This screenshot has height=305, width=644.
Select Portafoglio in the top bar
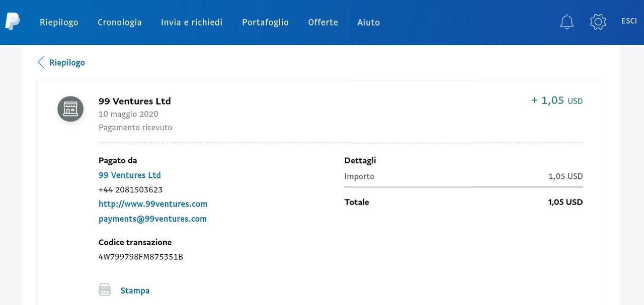point(265,22)
